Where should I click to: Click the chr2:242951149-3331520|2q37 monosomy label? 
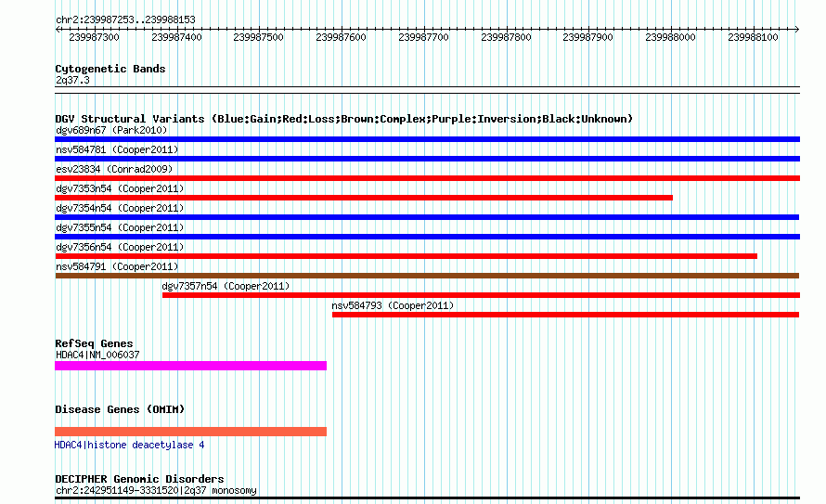coord(156,490)
